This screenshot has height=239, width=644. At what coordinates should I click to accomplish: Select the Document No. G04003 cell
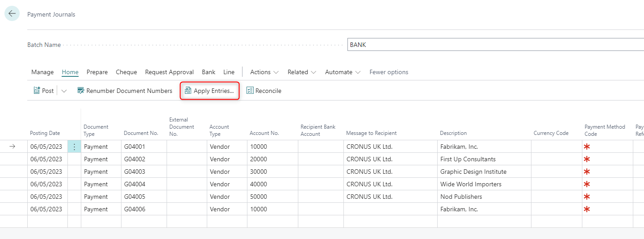(143, 172)
